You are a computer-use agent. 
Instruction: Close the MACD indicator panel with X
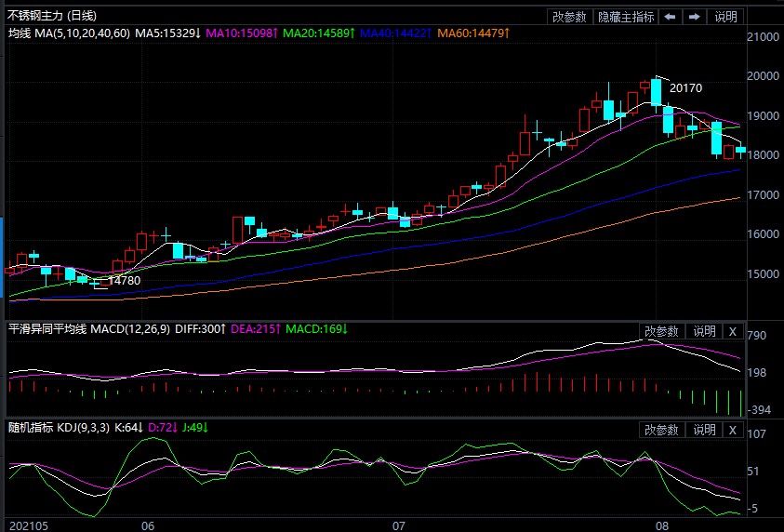pyautogui.click(x=732, y=331)
